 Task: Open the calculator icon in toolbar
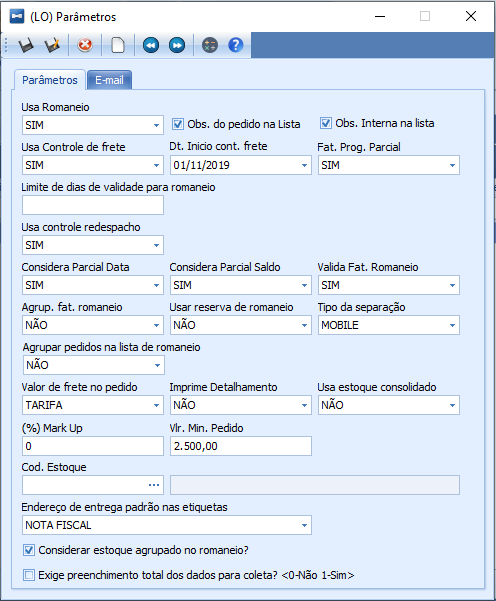[x=210, y=45]
